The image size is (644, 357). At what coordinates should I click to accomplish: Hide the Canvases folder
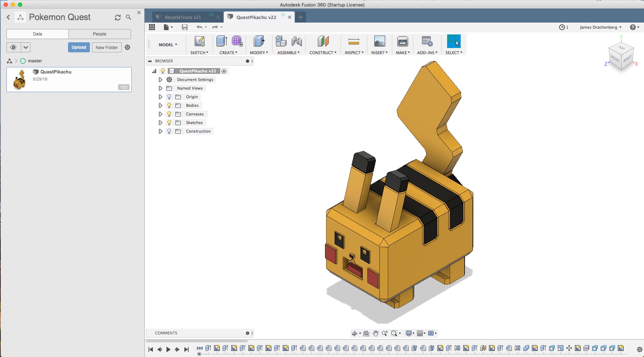click(x=169, y=114)
